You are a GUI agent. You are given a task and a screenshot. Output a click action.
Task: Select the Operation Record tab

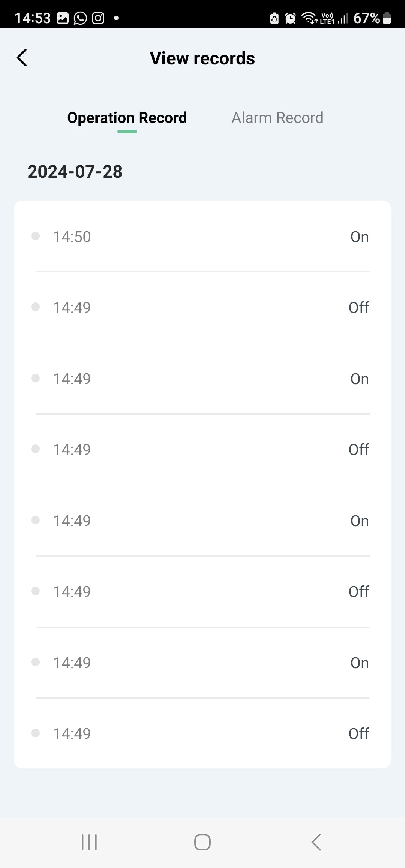[127, 118]
